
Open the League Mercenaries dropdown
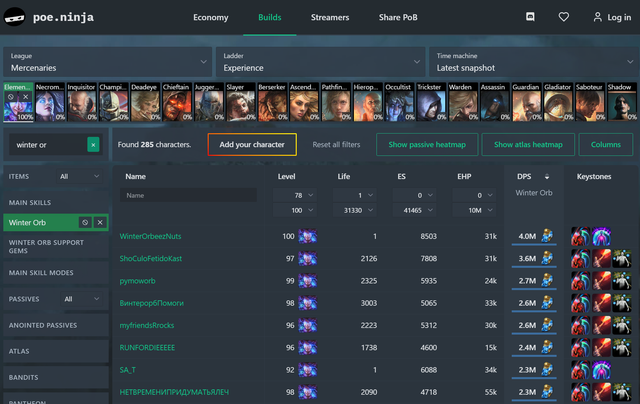[108, 62]
